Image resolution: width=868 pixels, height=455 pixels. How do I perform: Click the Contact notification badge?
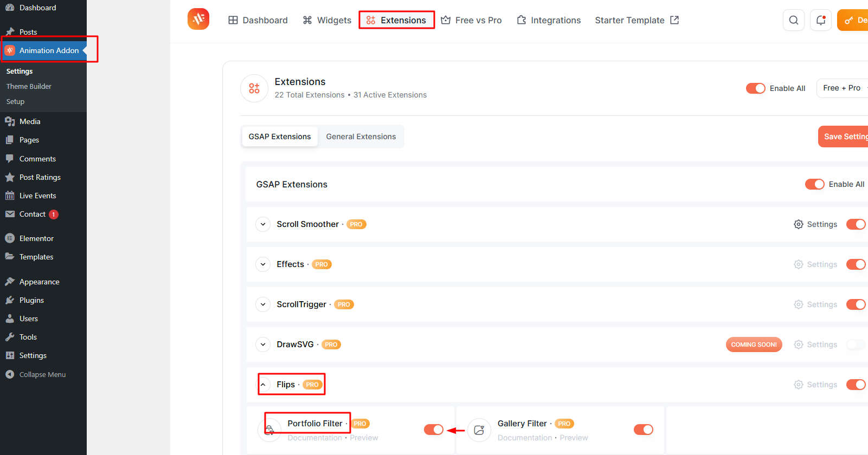click(x=54, y=214)
